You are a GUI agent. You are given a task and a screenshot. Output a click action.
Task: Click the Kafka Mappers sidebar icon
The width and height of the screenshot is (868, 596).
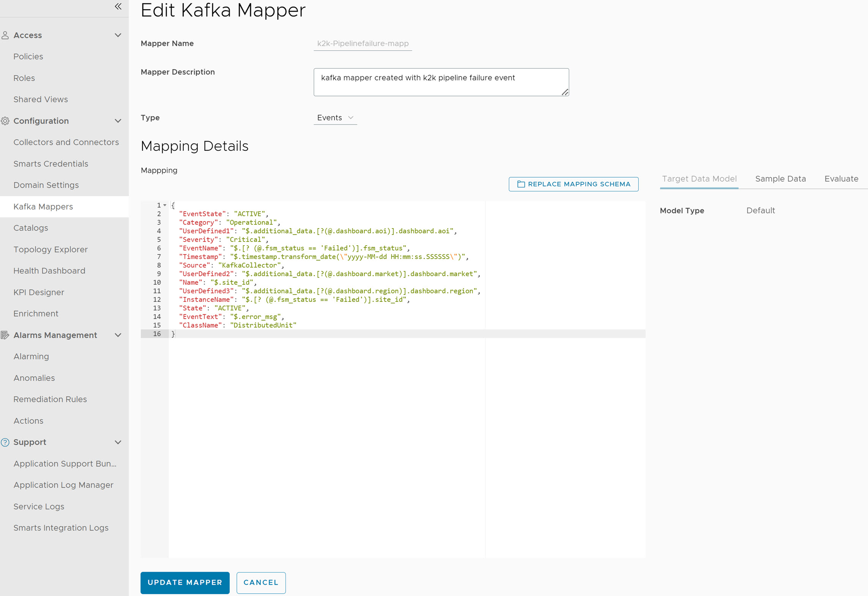coord(44,207)
